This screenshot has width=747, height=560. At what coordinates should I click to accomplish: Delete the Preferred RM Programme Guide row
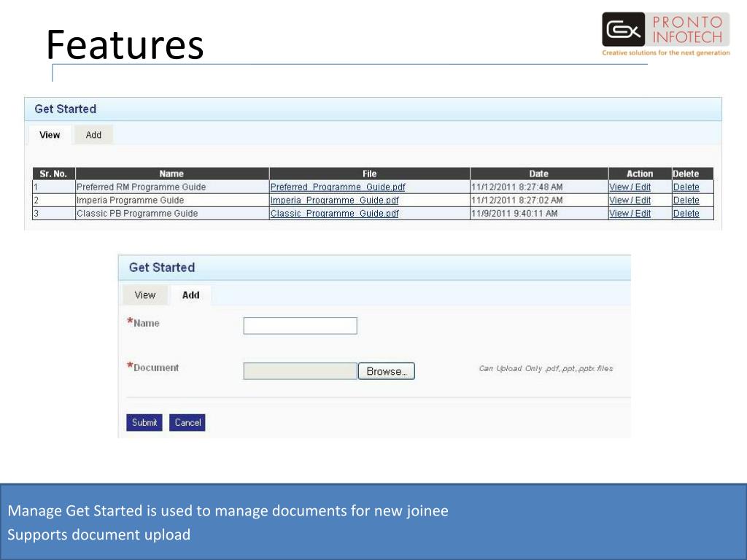(686, 187)
